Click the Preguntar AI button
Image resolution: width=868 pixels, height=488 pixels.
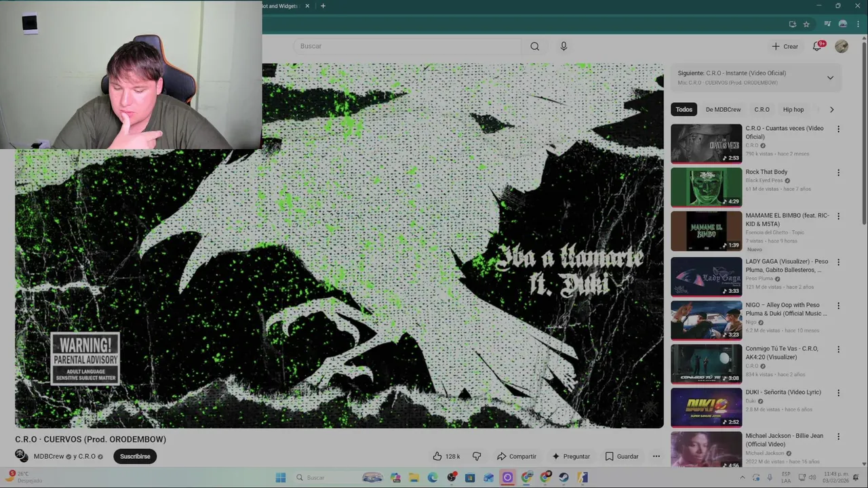[x=571, y=456]
